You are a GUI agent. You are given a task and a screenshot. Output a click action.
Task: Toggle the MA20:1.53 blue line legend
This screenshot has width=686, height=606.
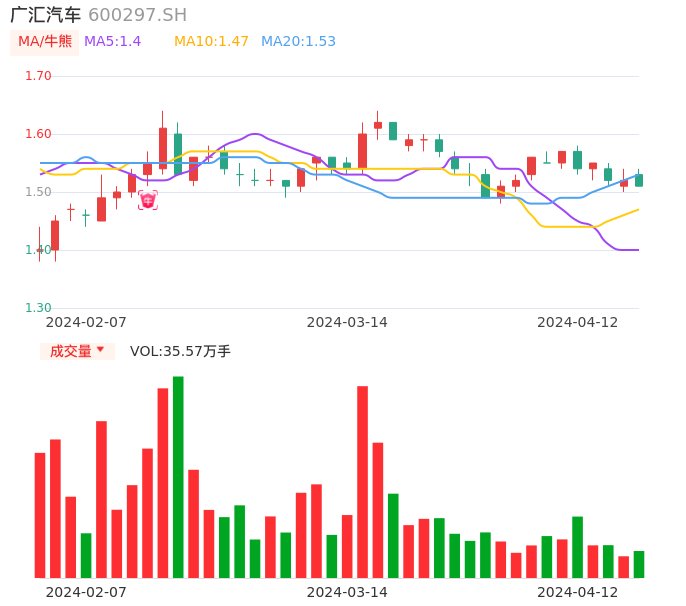pos(298,41)
